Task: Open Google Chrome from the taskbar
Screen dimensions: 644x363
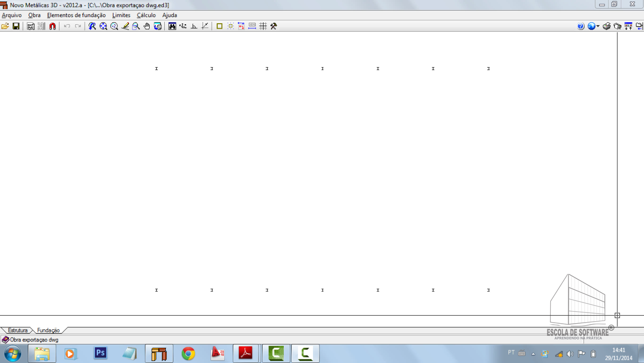Action: point(188,353)
